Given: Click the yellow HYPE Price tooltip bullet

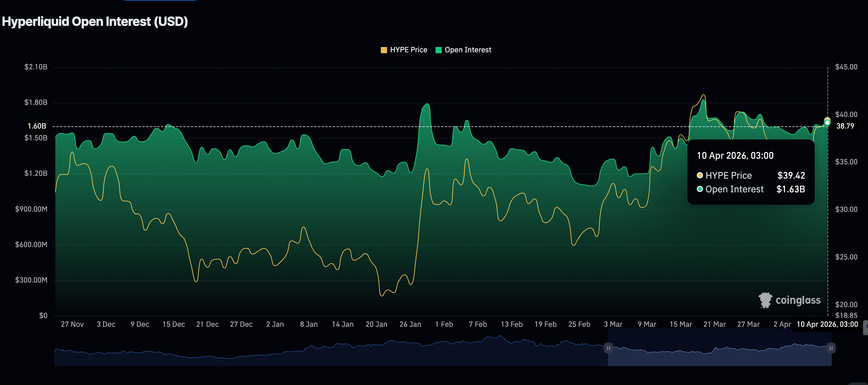Looking at the screenshot, I should point(700,175).
